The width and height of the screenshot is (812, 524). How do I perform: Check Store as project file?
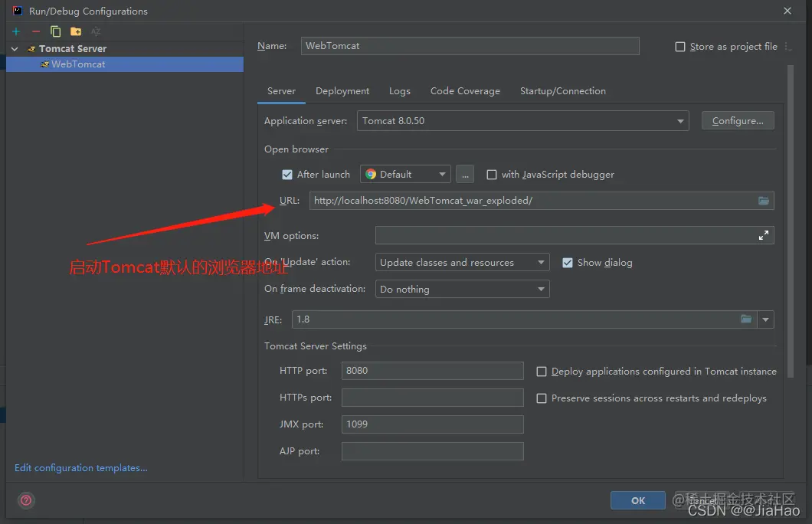pos(680,47)
